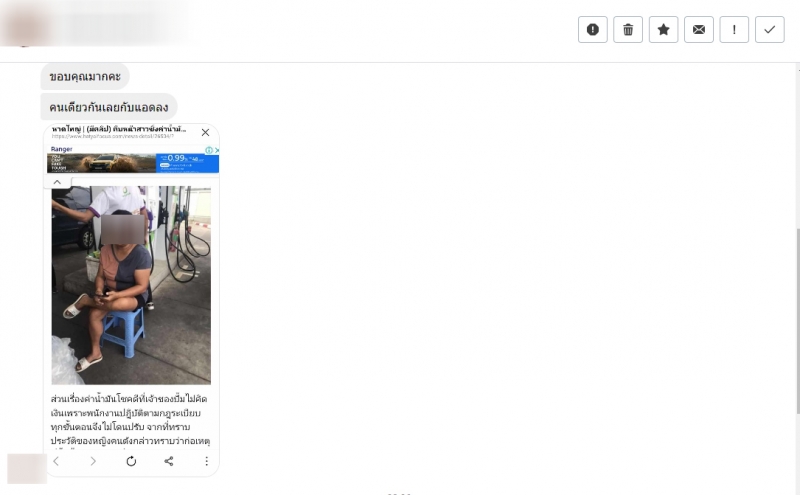800x495 pixels.
Task: Open the Ranger advertisement banner
Action: pyautogui.click(x=133, y=163)
